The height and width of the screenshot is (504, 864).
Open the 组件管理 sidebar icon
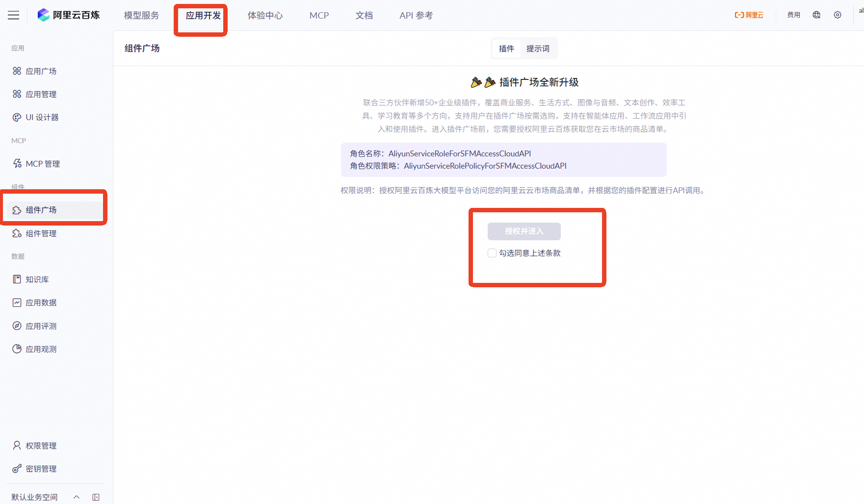[x=17, y=233]
